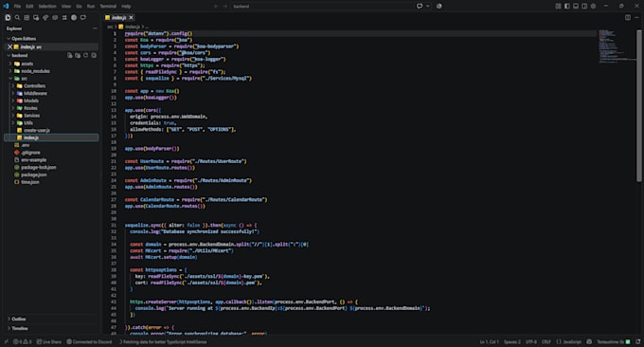Go back with title bar arrow

click(216, 7)
